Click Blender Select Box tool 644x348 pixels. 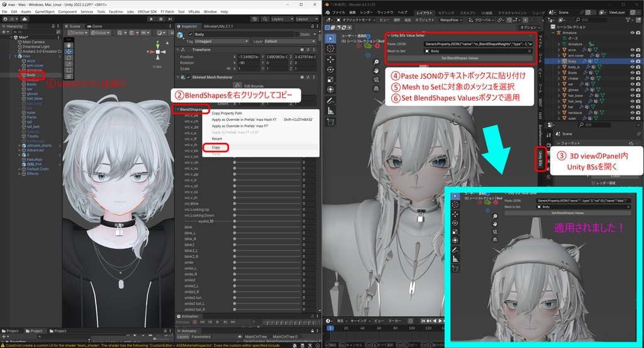331,38
